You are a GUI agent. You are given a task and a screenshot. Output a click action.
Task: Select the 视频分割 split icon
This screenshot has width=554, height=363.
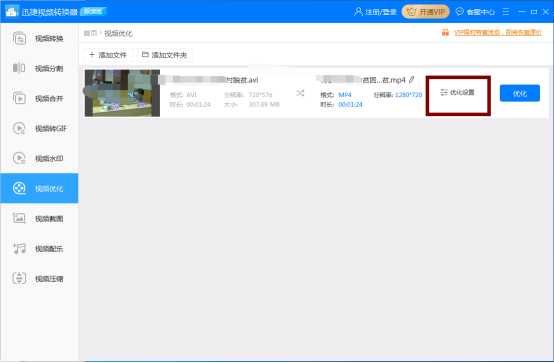tap(19, 68)
